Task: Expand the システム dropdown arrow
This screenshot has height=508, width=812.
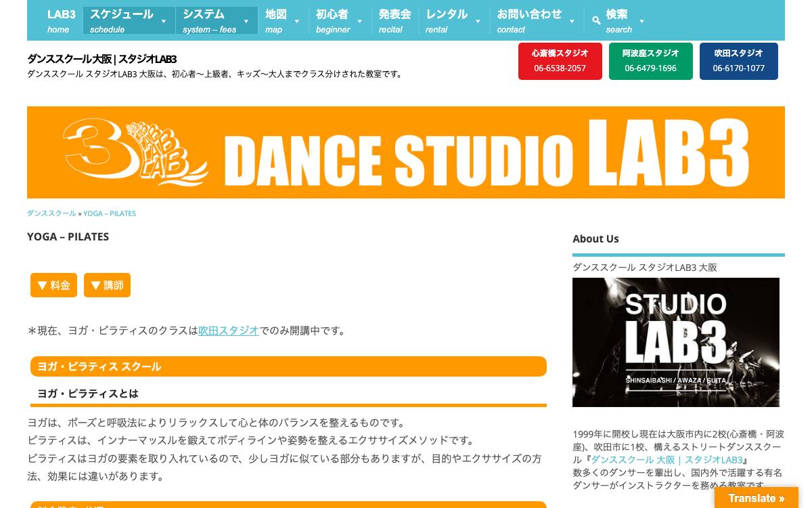Action: (x=246, y=22)
